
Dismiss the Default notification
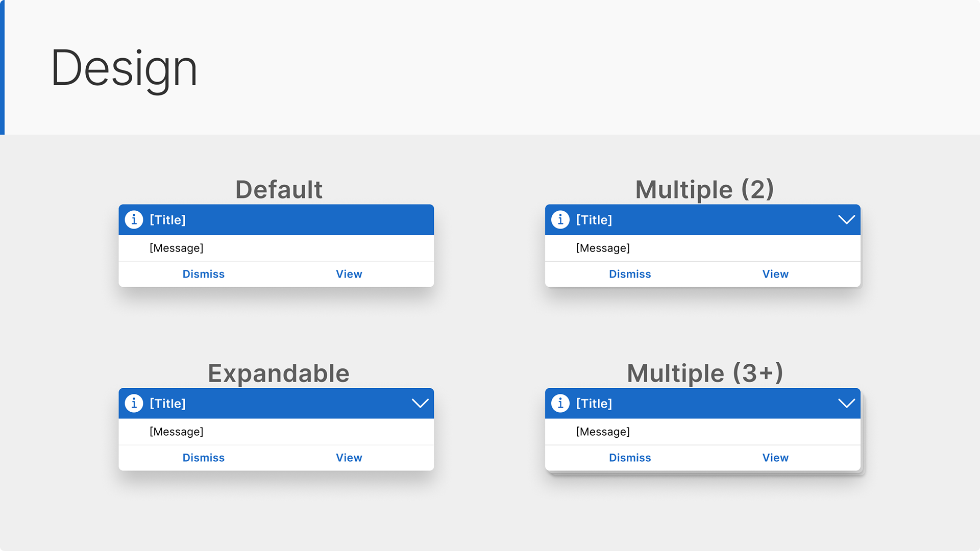pos(204,274)
